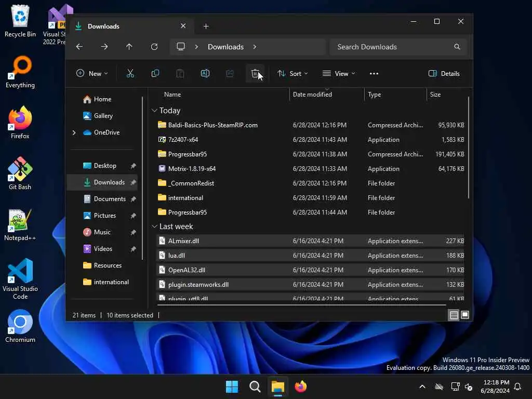Open Visual Studio Code desktop shortcut

click(20, 279)
